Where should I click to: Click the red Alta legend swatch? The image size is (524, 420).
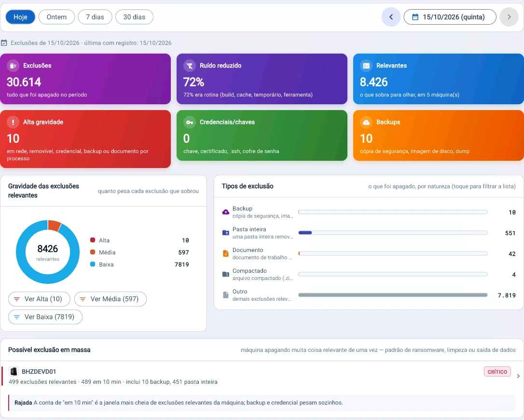[93, 240]
